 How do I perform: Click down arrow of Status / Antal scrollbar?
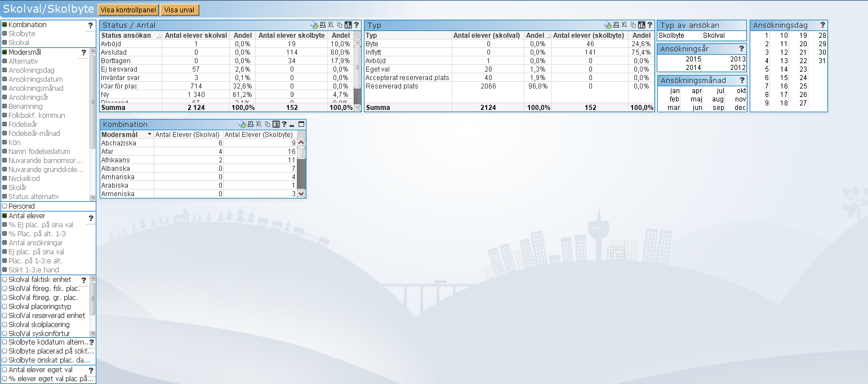click(357, 107)
